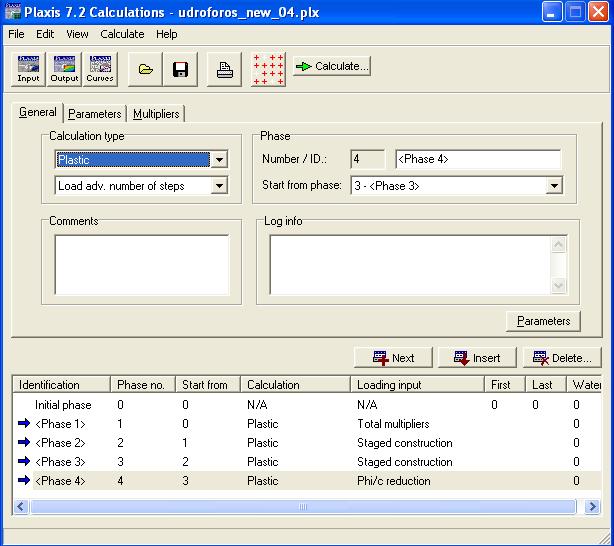
Task: Click the Delete... phase button
Action: (562, 358)
